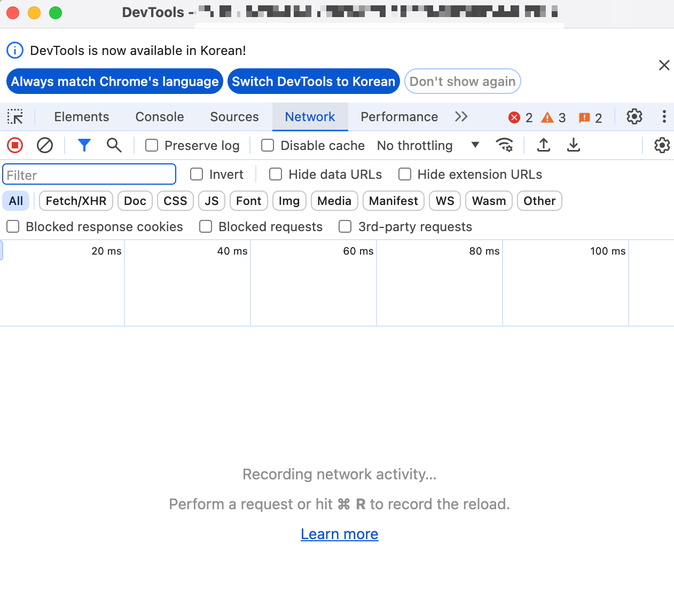Check Blocked response cookies
The height and width of the screenshot is (616, 674).
(13, 226)
